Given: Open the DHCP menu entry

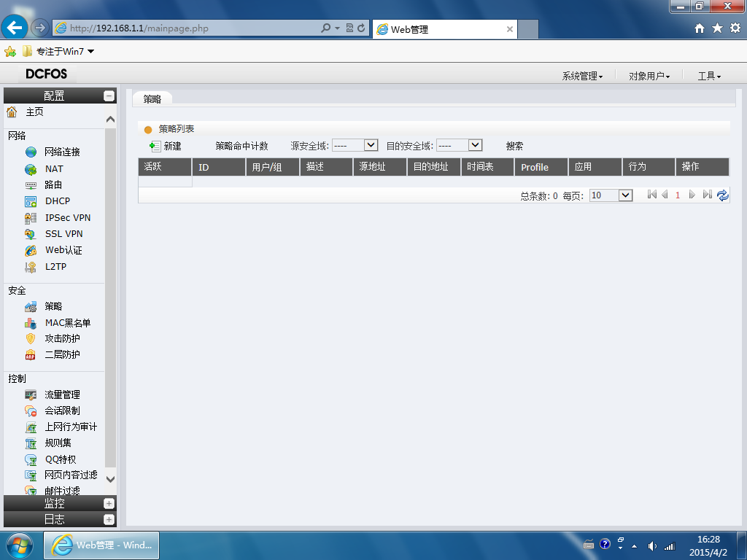Looking at the screenshot, I should click(58, 201).
